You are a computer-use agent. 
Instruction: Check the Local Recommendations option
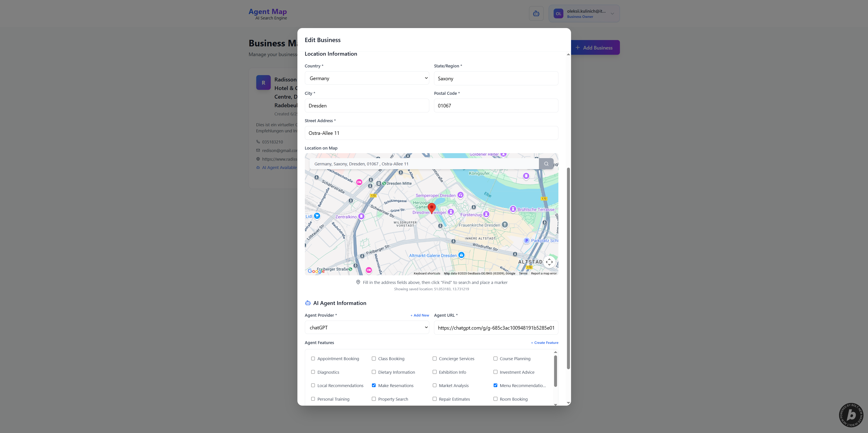tap(313, 385)
